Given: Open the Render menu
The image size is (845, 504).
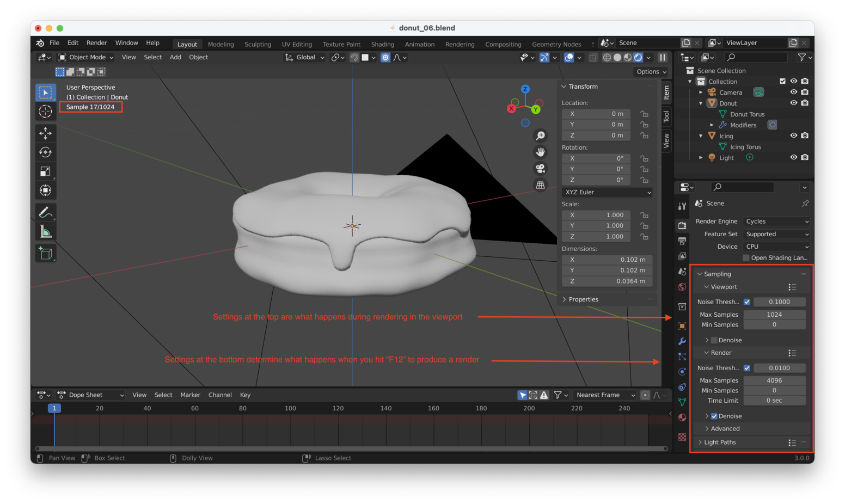Looking at the screenshot, I should click(x=96, y=42).
